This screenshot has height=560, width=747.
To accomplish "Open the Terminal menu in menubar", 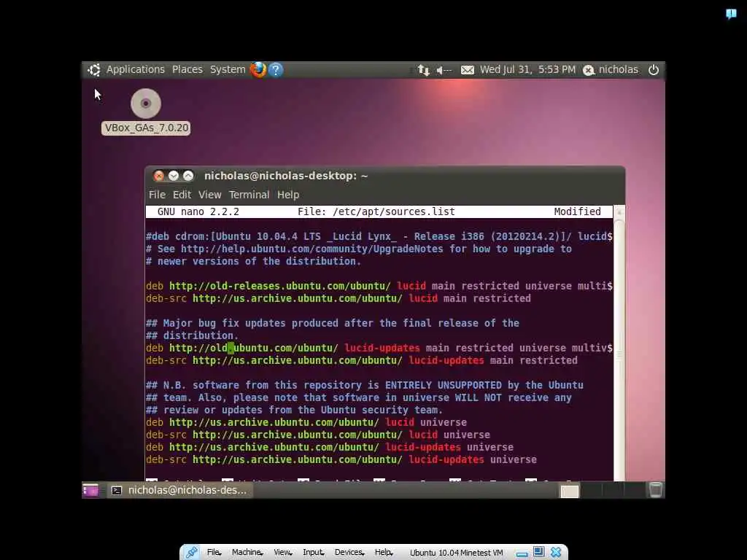I will [x=249, y=195].
